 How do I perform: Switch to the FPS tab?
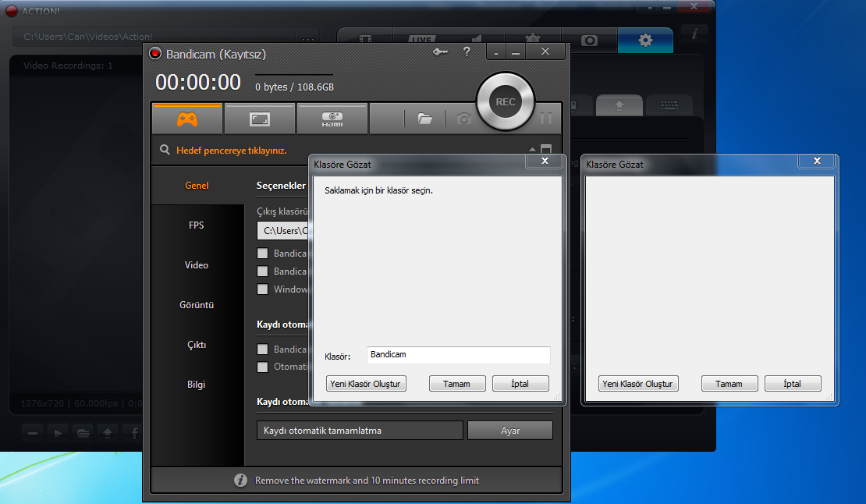[197, 225]
